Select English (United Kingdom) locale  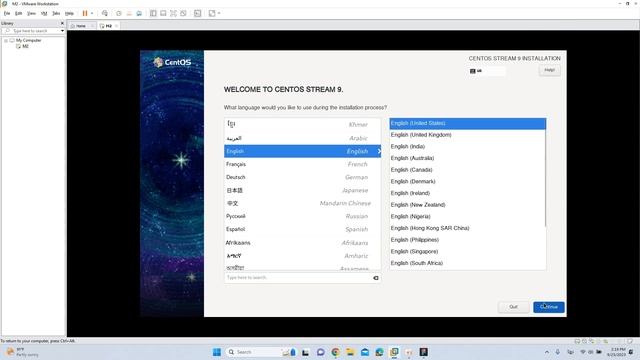point(467,135)
